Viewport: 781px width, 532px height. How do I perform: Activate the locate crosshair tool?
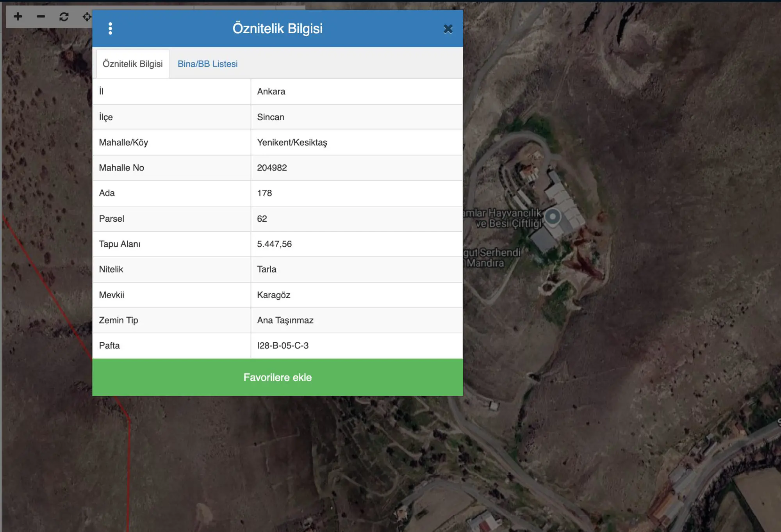tap(87, 16)
